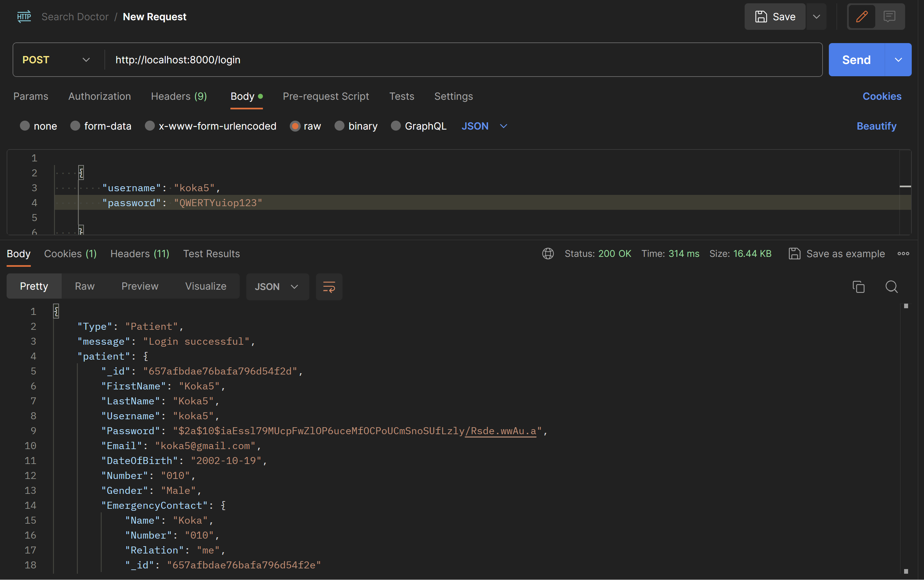Open the Params tab
Screen dimensions: 924x580
(x=31, y=96)
